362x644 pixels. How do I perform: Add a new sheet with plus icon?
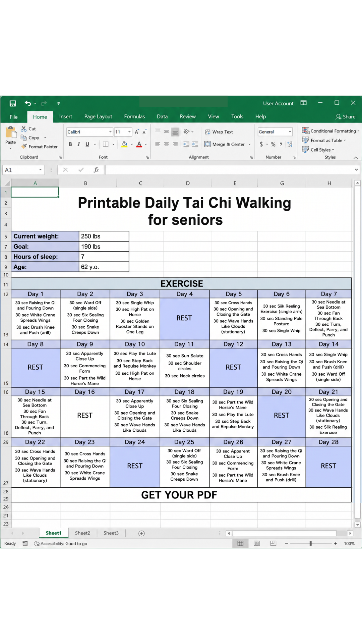(x=141, y=533)
